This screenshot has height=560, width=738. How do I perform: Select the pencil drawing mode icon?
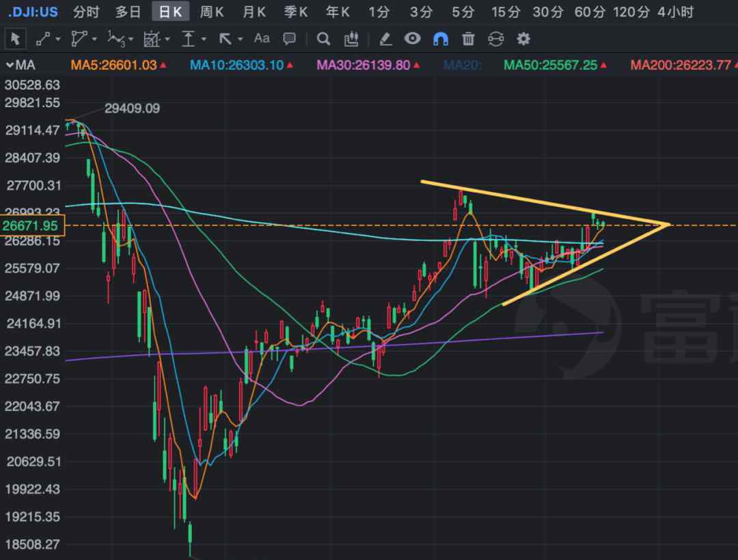385,38
